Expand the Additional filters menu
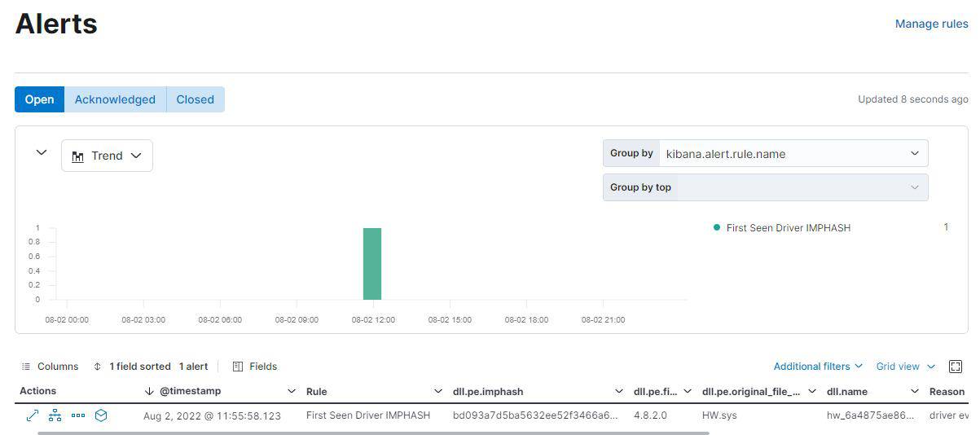This screenshot has height=435, width=980. point(817,367)
